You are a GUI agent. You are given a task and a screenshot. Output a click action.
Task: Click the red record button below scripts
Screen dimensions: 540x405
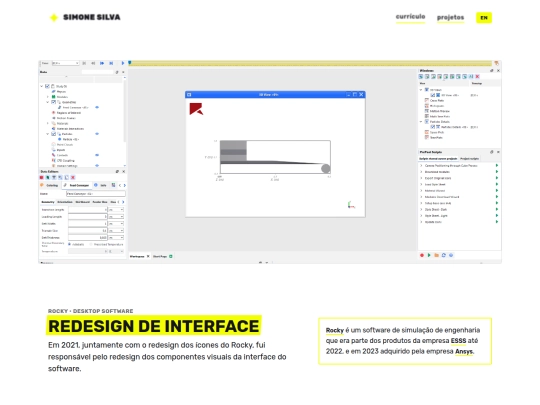(x=422, y=255)
